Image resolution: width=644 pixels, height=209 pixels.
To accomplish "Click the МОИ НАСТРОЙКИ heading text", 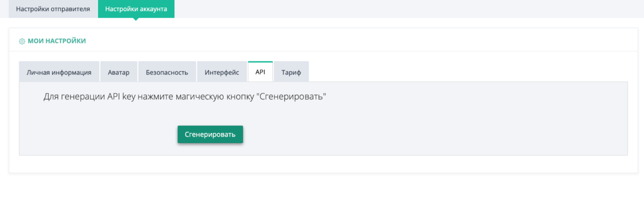I will 57,41.
